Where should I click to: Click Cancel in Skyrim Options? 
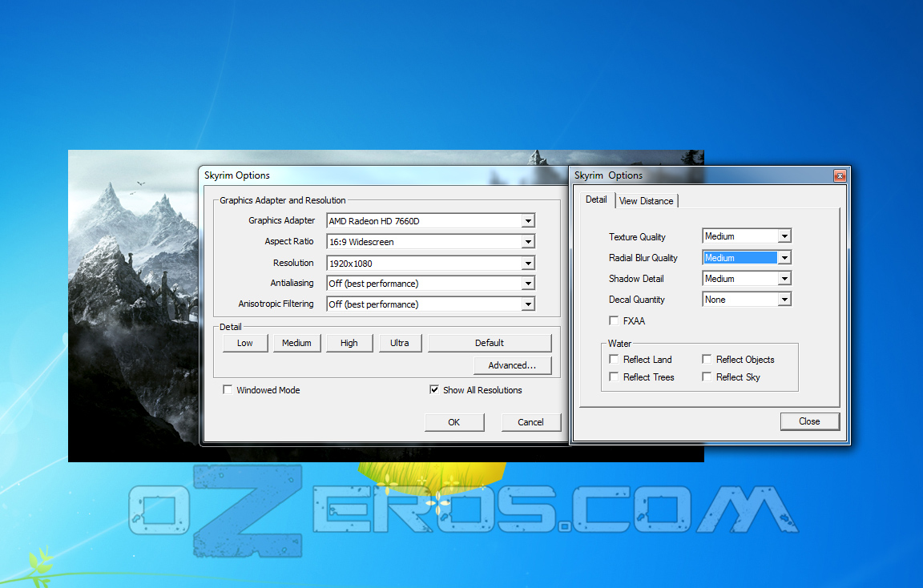tap(530, 422)
